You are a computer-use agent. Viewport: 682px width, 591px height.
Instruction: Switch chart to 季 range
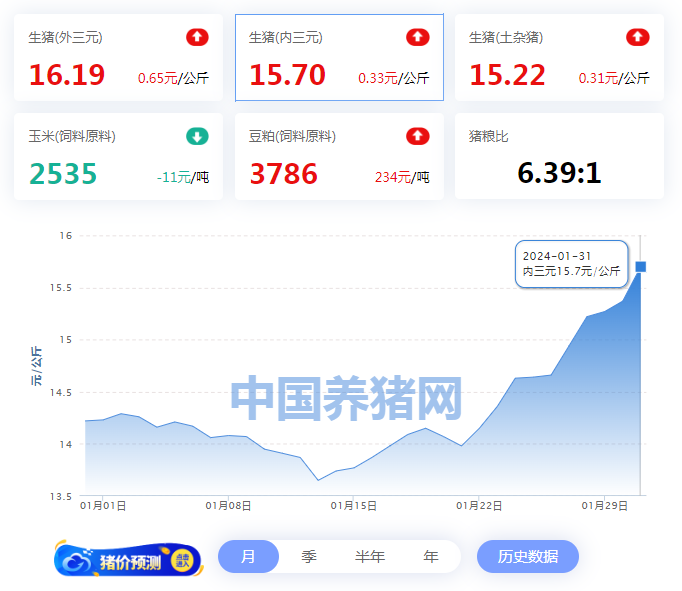point(309,557)
